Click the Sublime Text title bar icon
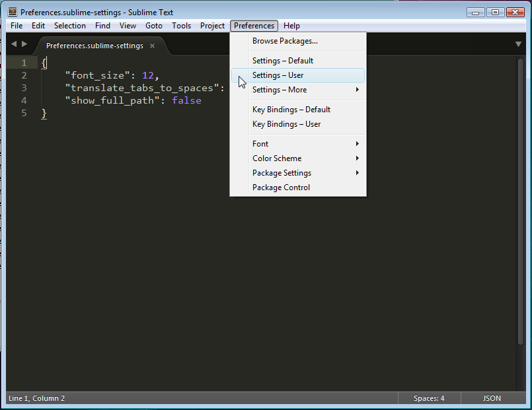Screen dimensions: 532x410 click(12, 12)
